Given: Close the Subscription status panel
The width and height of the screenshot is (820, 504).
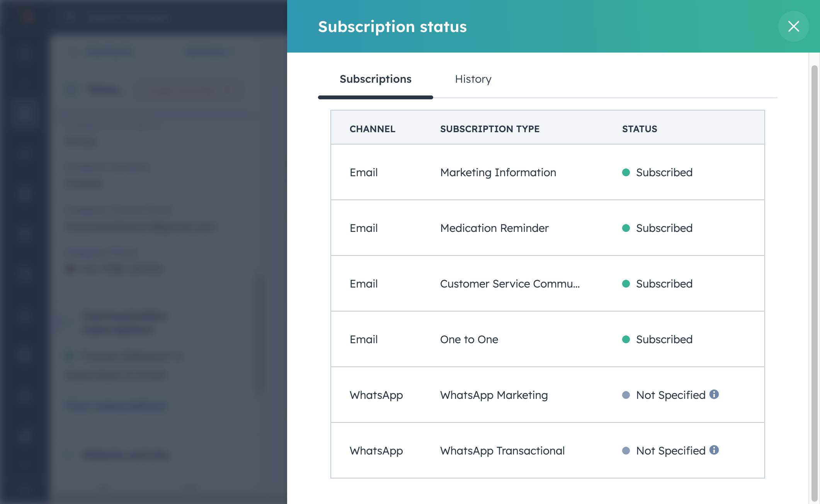Looking at the screenshot, I should pos(793,26).
